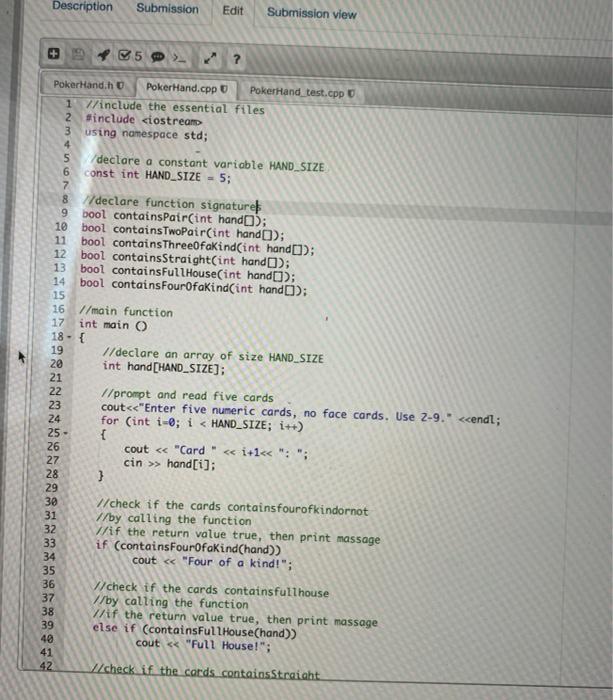Viewport: 613px width, 700px height.
Task: Open the Submission view tab
Action: [x=312, y=13]
